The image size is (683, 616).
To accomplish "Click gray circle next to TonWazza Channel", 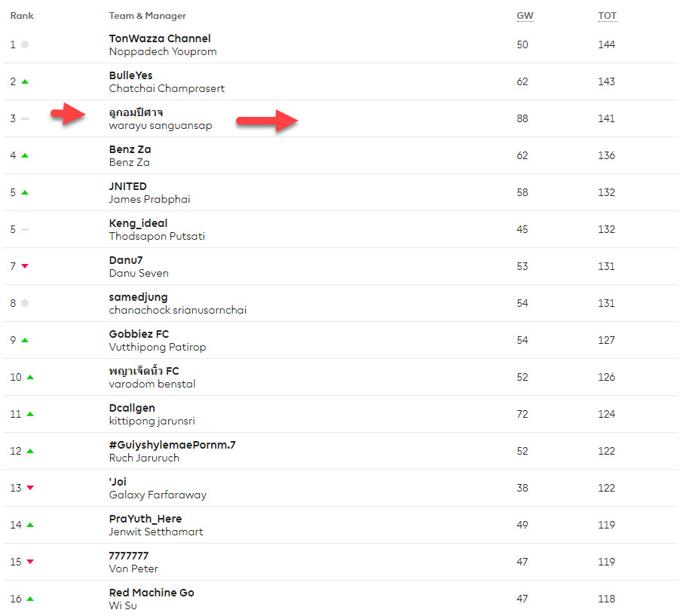I will (25, 44).
